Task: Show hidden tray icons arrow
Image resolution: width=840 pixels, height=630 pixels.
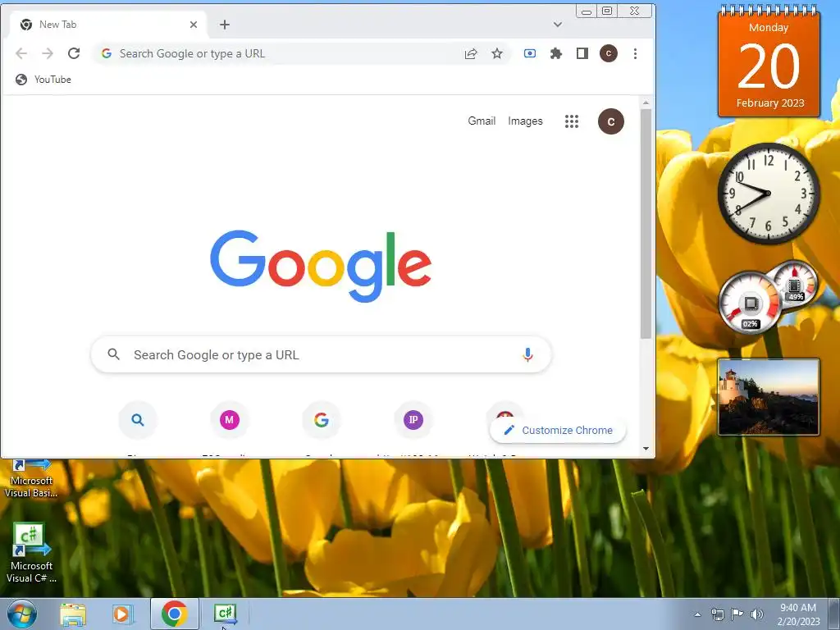Action: 697,614
